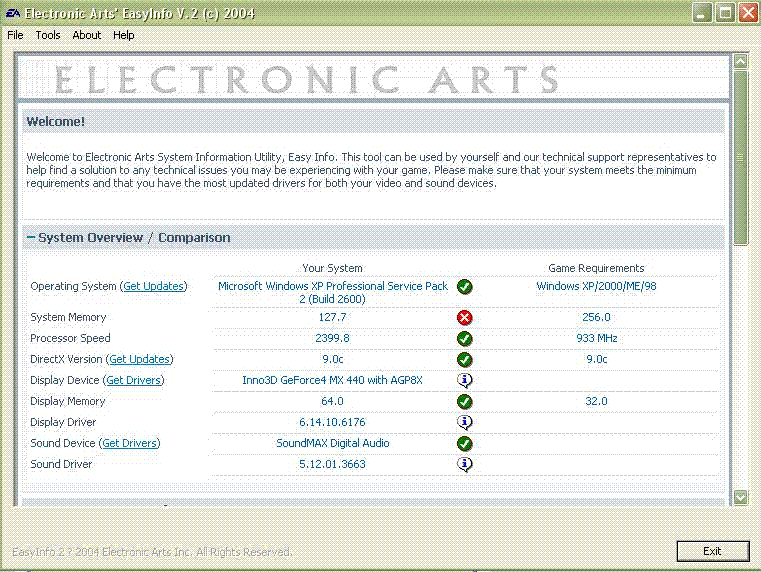Open the Help menu
The image size is (761, 572).
pyautogui.click(x=123, y=35)
